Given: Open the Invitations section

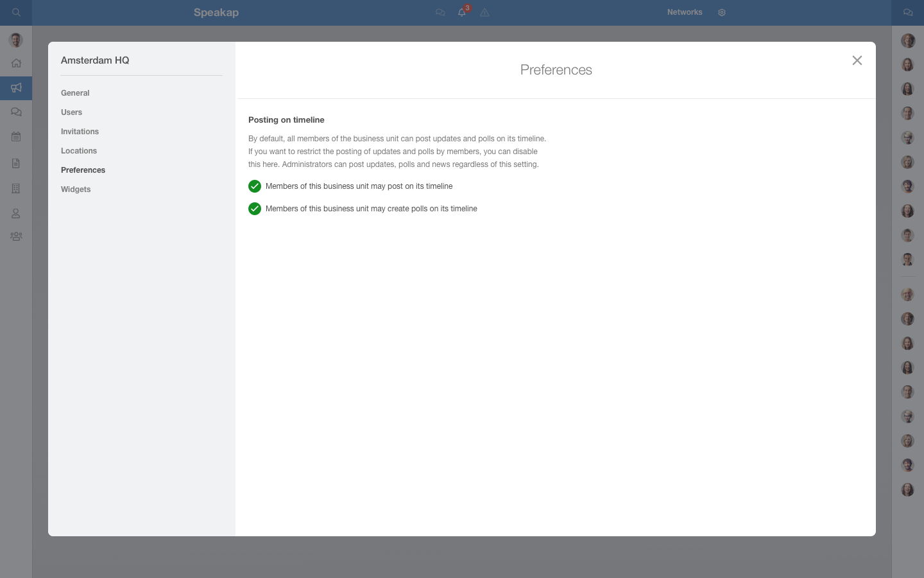Looking at the screenshot, I should tap(80, 132).
